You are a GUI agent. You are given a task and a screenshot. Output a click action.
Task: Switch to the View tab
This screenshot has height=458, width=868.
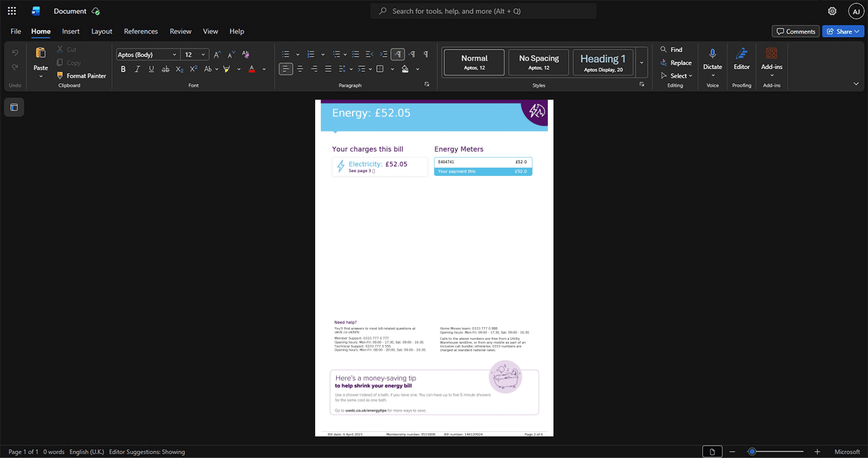210,31
